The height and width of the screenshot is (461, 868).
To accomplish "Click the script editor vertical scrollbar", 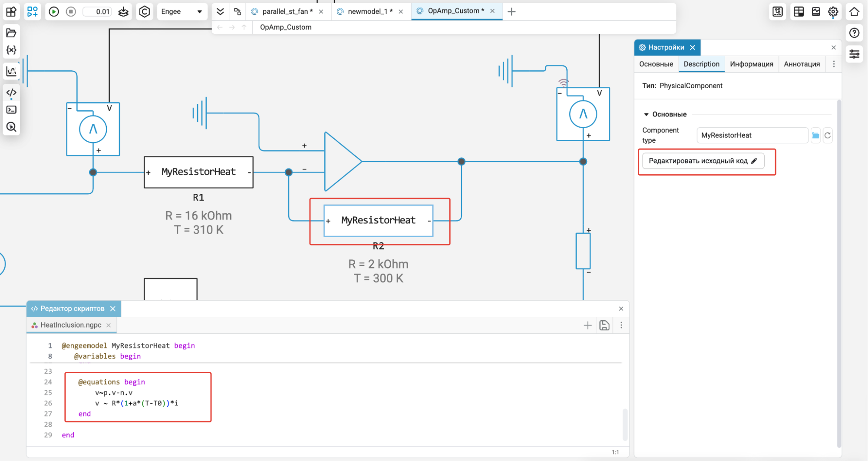I will pos(625,424).
